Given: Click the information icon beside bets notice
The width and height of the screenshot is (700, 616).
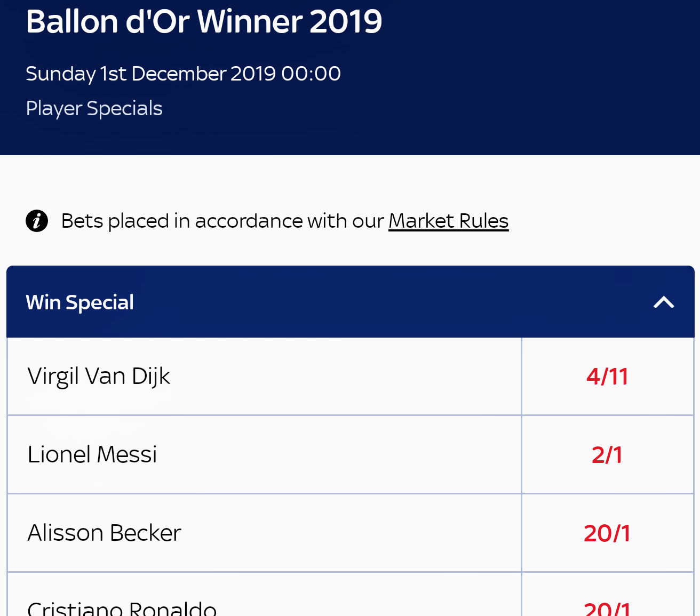Looking at the screenshot, I should [x=37, y=221].
